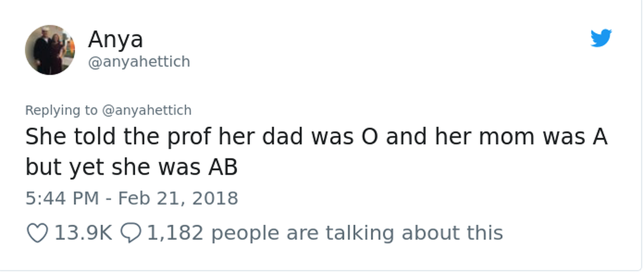Click @anyahettich in the Replying to line

pos(147,110)
